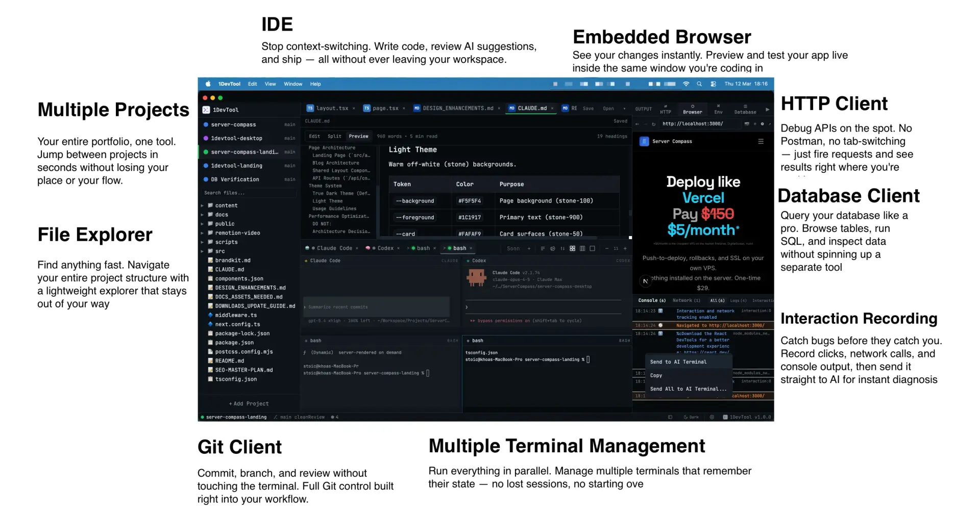
Task: Choose Send All to AI Terminal...
Action: pyautogui.click(x=688, y=389)
